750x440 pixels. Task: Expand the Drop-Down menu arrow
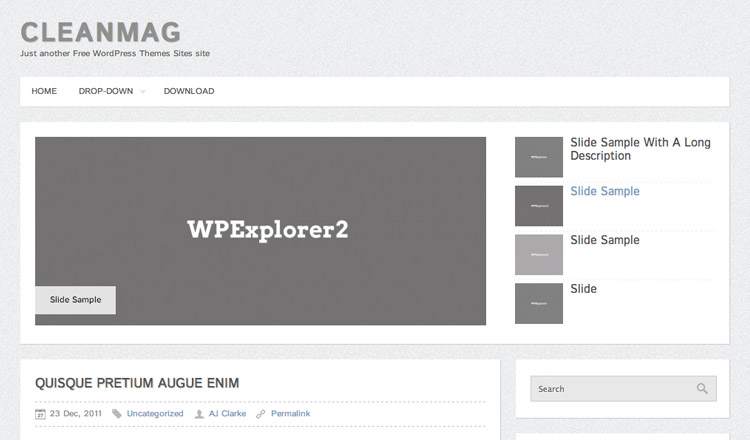142,92
